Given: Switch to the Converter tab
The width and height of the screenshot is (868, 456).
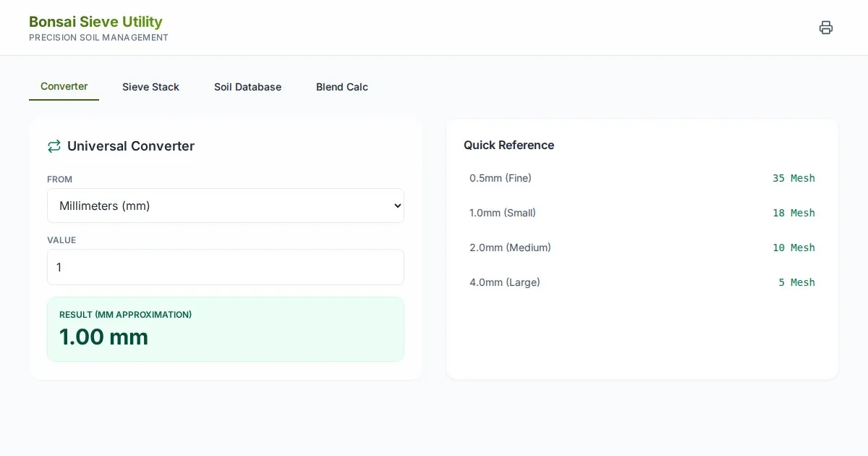Looking at the screenshot, I should coord(64,87).
